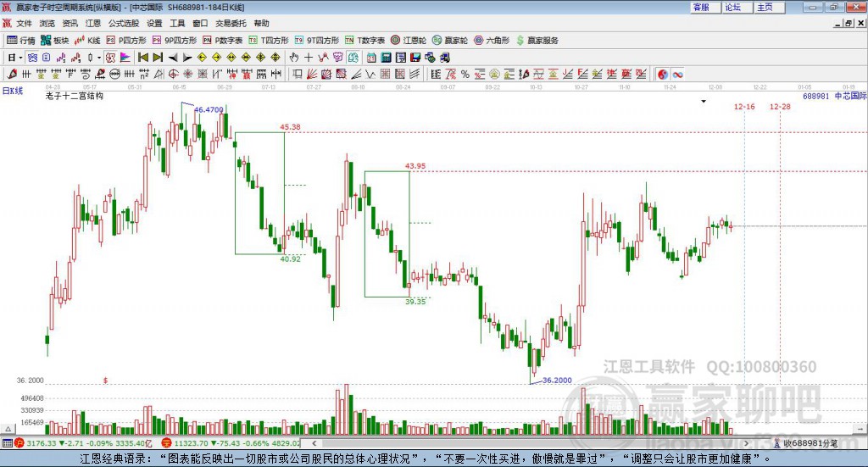Screen dimensions: 868x467
Task: Expand the 日 period dropdown arrow
Action: 20,58
